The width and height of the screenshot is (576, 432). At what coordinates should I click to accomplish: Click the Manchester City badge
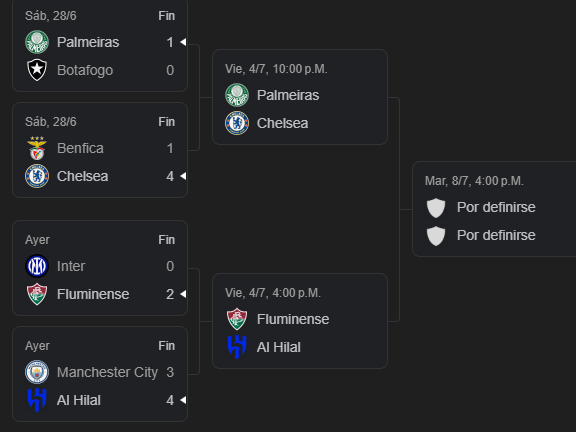[x=37, y=372]
